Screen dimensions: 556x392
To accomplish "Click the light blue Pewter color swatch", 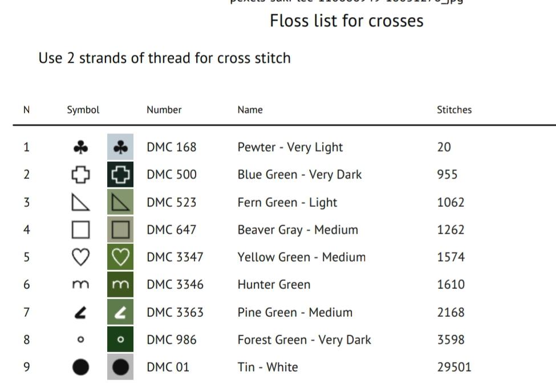I will click(120, 147).
